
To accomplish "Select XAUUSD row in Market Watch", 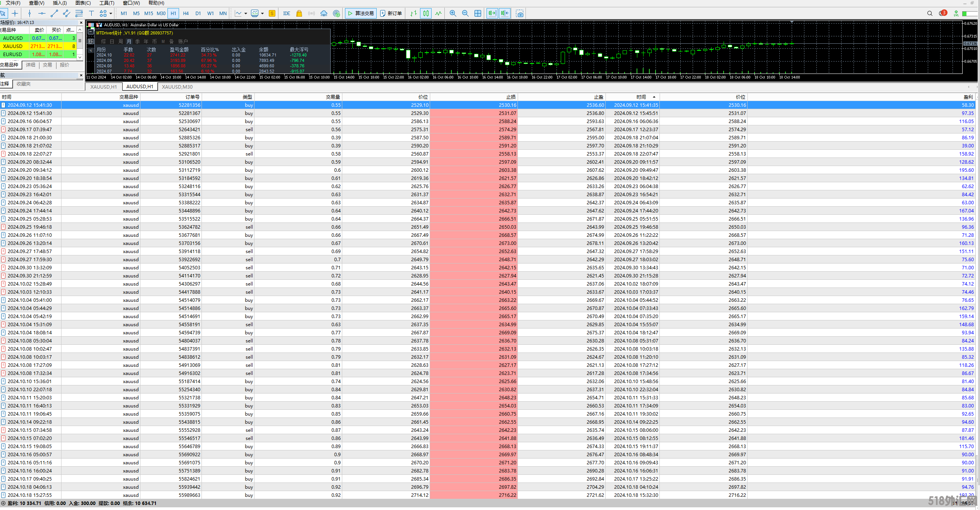I will 38,46.
